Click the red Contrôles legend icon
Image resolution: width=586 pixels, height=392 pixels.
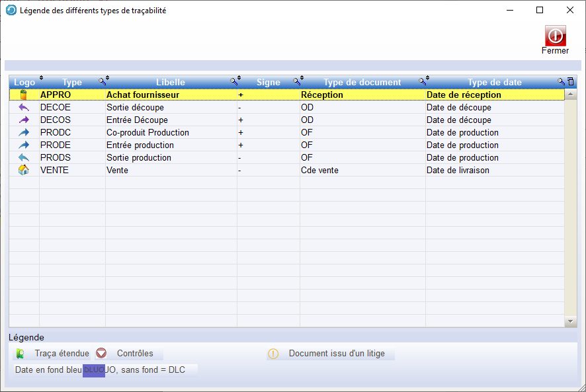(x=101, y=354)
